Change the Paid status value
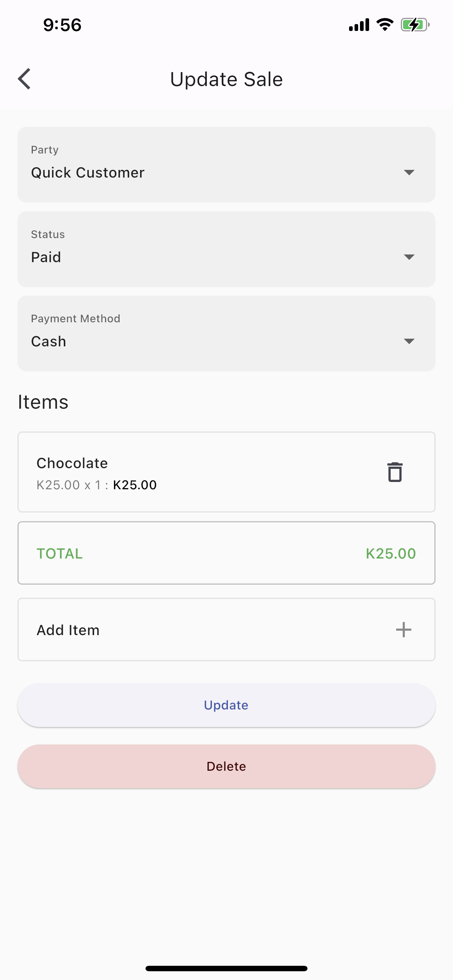Image resolution: width=453 pixels, height=980 pixels. click(x=226, y=249)
